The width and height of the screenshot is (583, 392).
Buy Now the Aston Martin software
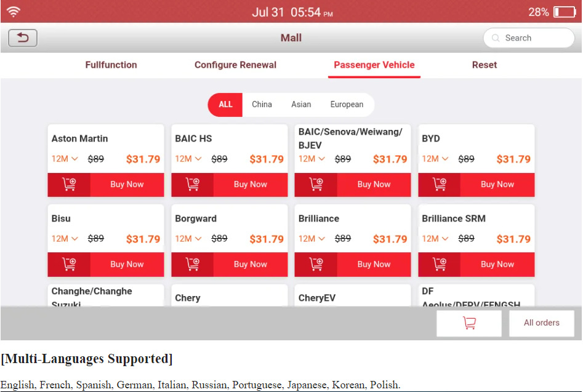[127, 184]
